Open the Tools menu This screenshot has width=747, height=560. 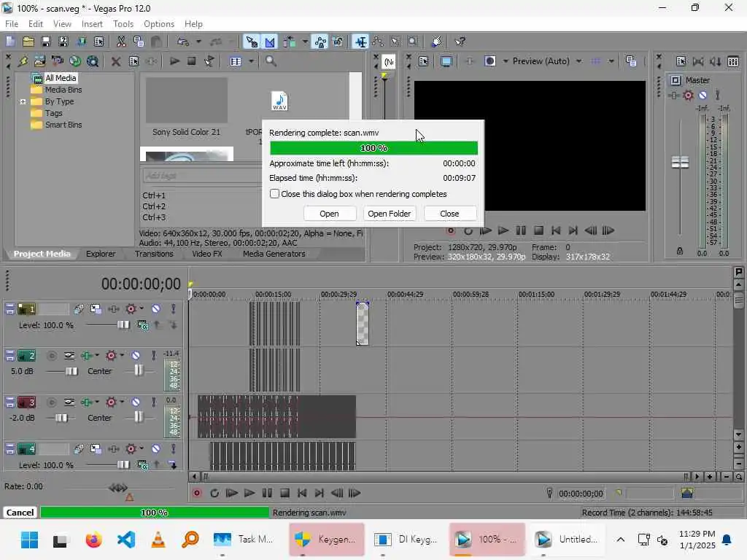(123, 24)
